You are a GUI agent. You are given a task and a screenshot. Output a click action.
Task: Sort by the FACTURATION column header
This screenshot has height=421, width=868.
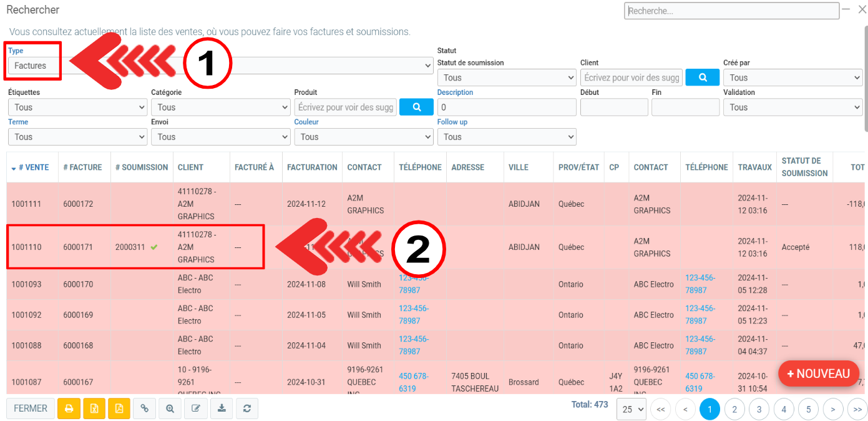coord(312,167)
